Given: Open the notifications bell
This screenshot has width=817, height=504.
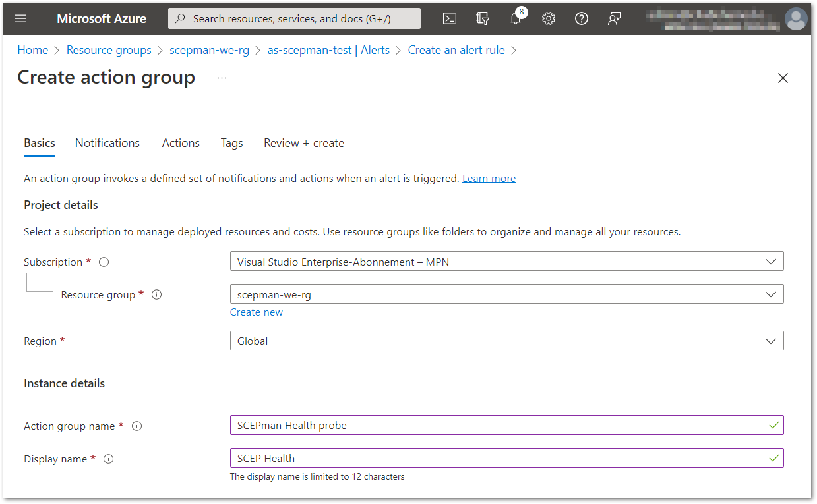Looking at the screenshot, I should 516,18.
